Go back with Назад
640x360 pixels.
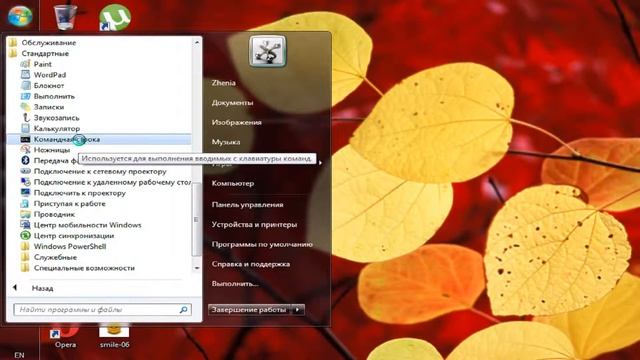pos(42,288)
